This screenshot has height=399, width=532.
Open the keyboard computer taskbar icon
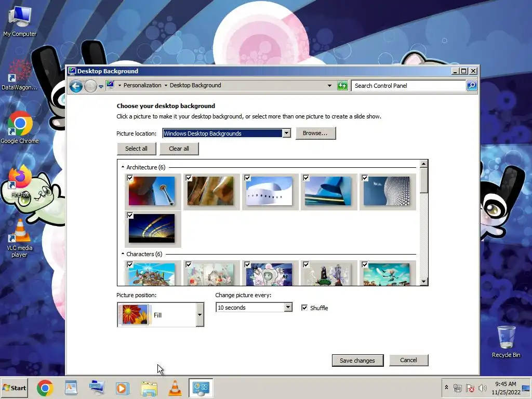click(x=97, y=388)
